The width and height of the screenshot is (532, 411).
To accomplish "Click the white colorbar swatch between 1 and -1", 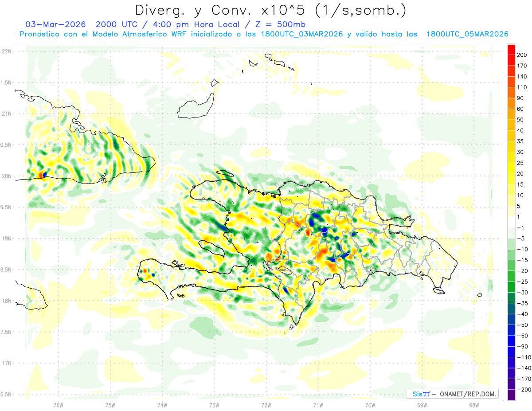I will [512, 222].
